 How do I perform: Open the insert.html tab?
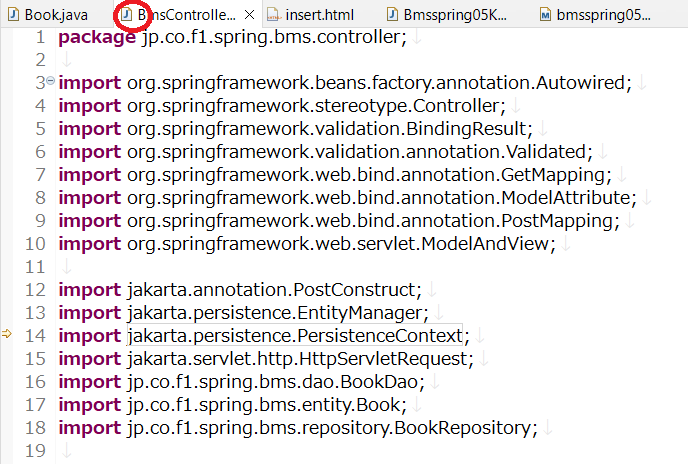click(320, 15)
